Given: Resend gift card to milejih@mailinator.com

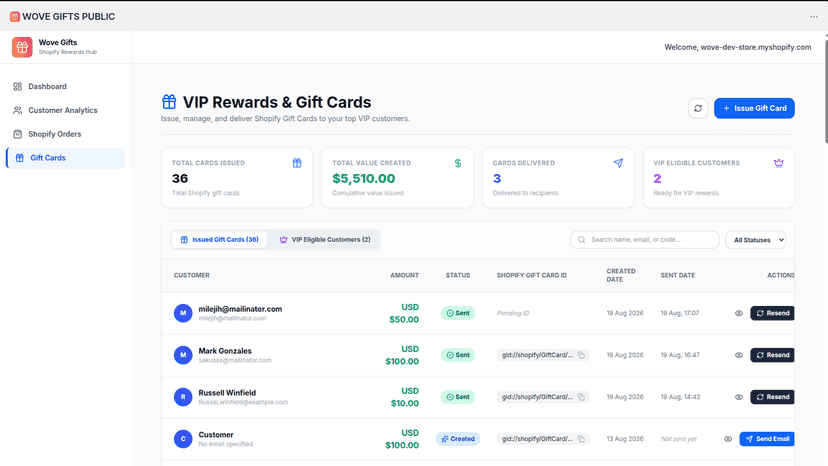Looking at the screenshot, I should (773, 313).
